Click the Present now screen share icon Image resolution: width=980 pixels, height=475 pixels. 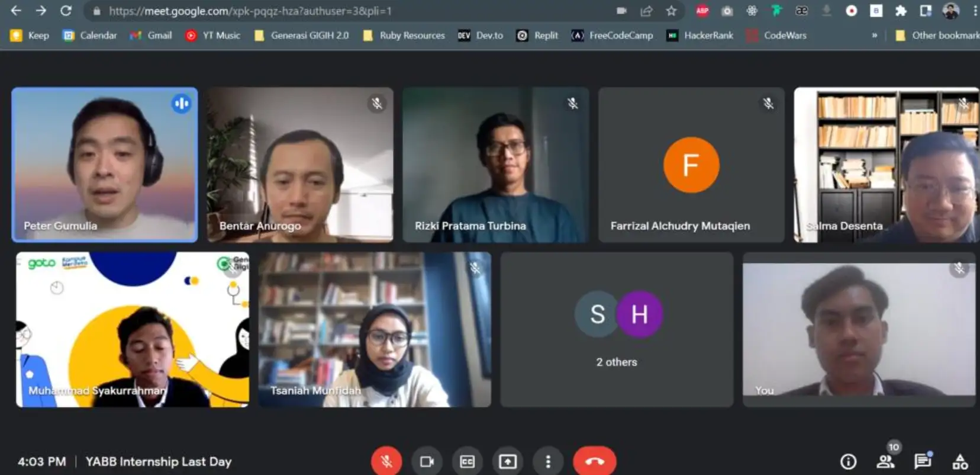507,461
